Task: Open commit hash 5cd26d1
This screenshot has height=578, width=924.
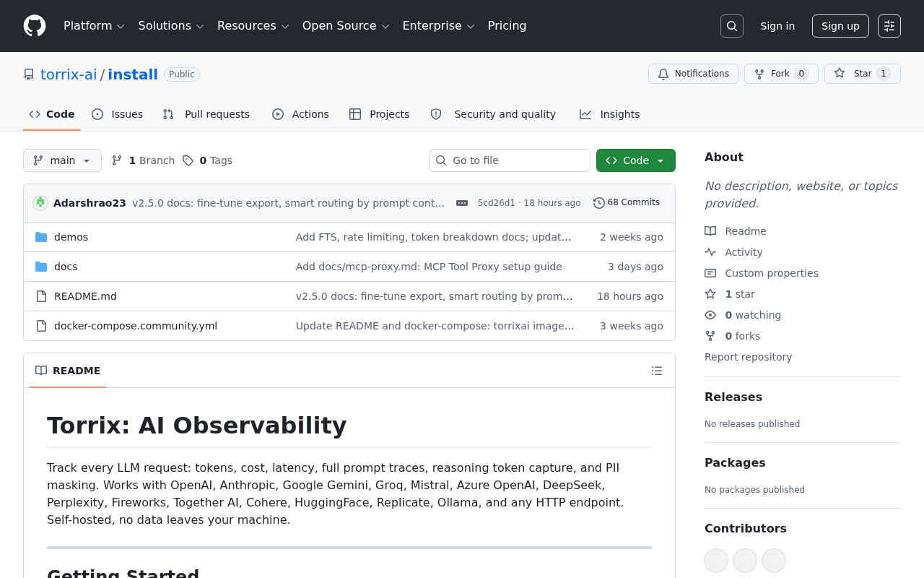Action: [x=497, y=203]
